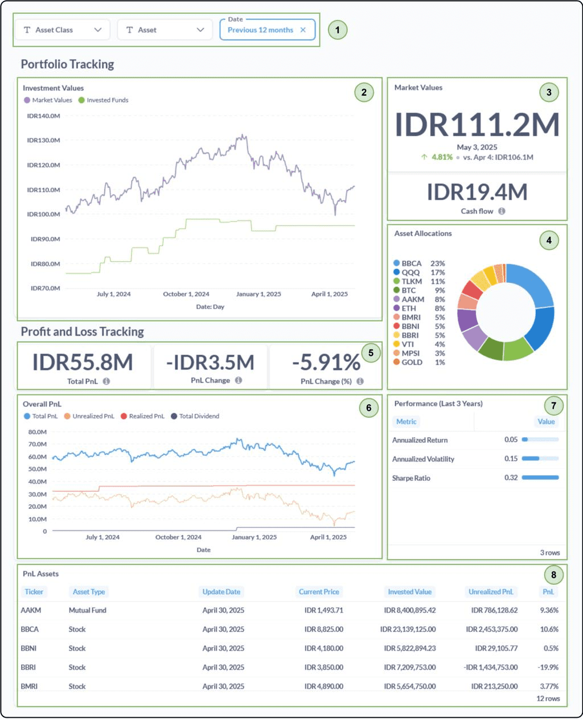The image size is (583, 728).
Task: Open the Asset filter dropdown
Action: click(165, 30)
